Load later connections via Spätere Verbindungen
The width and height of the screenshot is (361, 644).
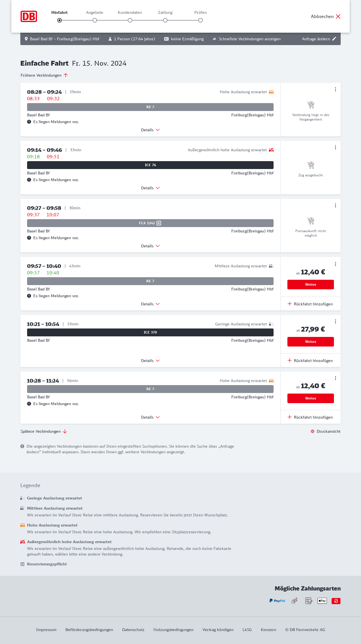[44, 431]
